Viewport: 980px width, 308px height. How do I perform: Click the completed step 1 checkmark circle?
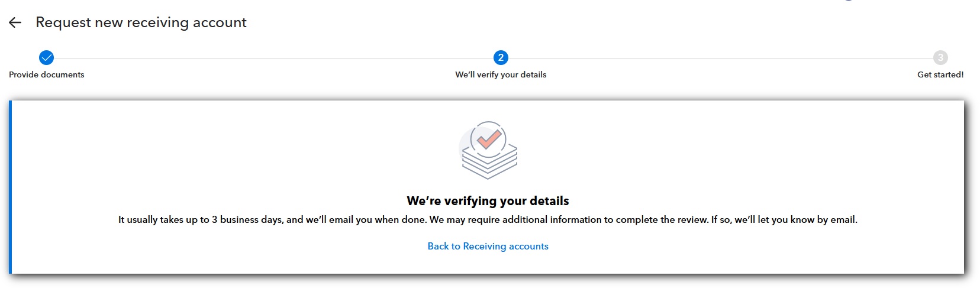pos(46,57)
